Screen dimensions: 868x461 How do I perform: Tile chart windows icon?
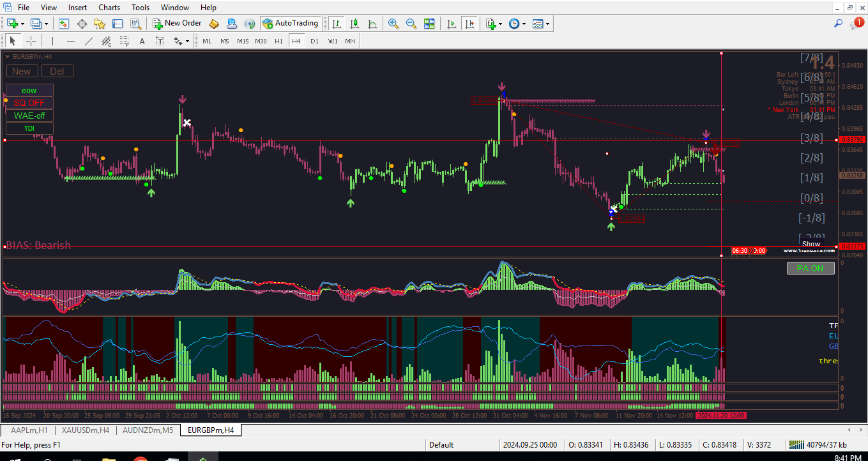point(429,24)
